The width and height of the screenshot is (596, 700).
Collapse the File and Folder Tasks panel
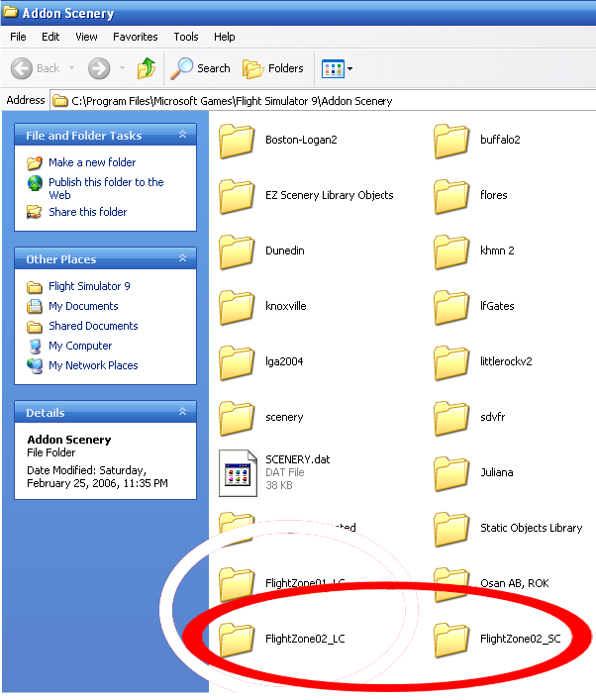pos(182,135)
